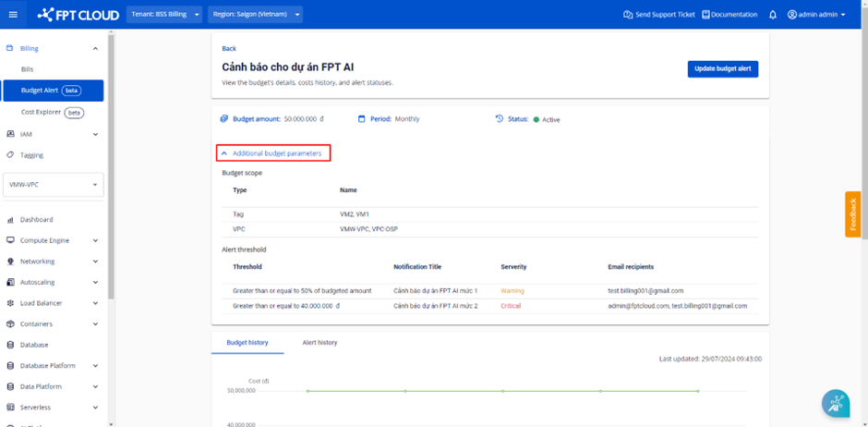Open the Documentation link
The image size is (868, 427).
point(729,15)
